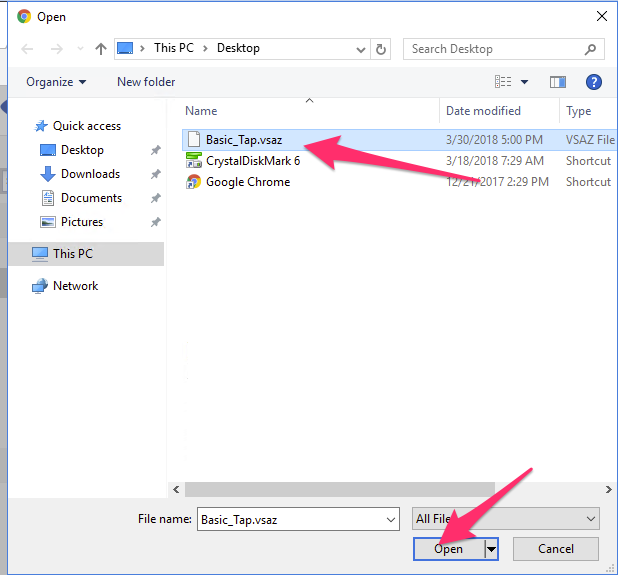Click the horizontal scrollbar thumb
The width and height of the screenshot is (618, 575).
click(340, 489)
